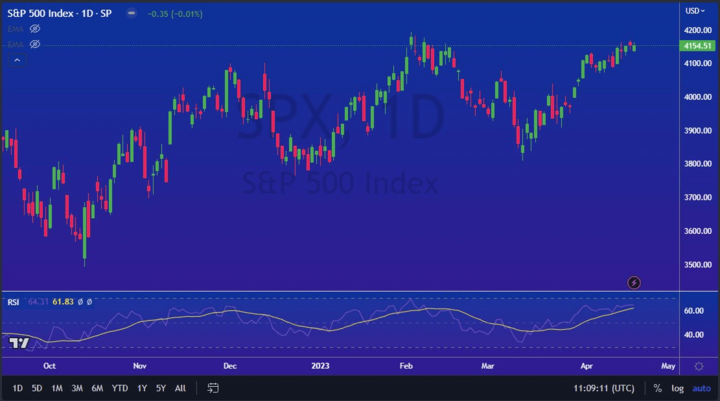Click the 3500.00 price axis label
Viewport: 720px width, 401px height.
click(698, 265)
